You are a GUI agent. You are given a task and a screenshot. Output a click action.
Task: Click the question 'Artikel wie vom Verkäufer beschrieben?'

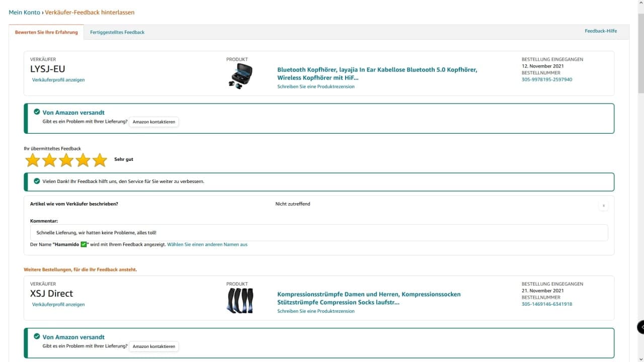[74, 204]
